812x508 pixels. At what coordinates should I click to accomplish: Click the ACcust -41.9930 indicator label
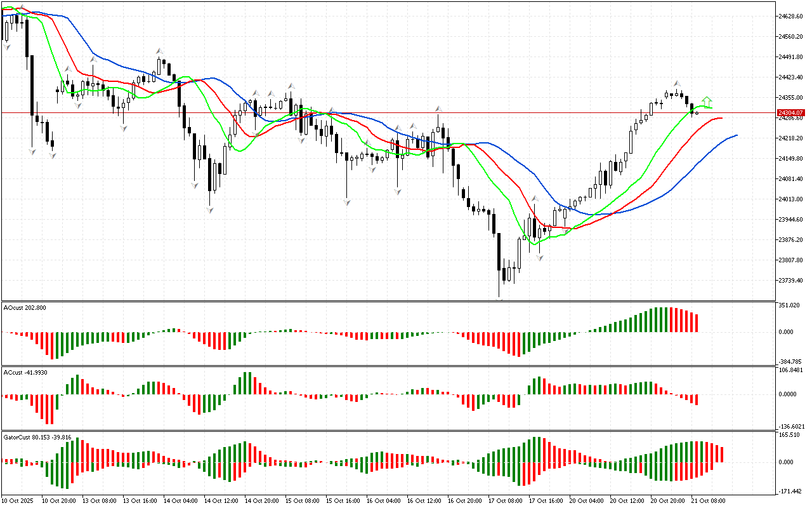pos(25,372)
